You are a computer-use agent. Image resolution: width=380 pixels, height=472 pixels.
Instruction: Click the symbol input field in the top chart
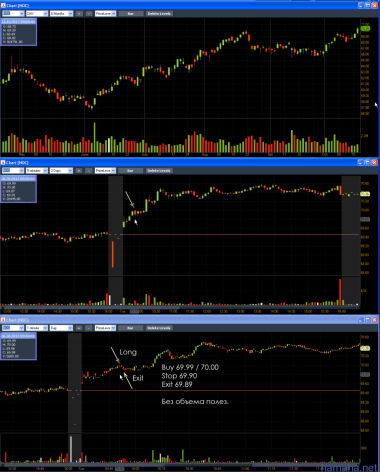(x=13, y=14)
